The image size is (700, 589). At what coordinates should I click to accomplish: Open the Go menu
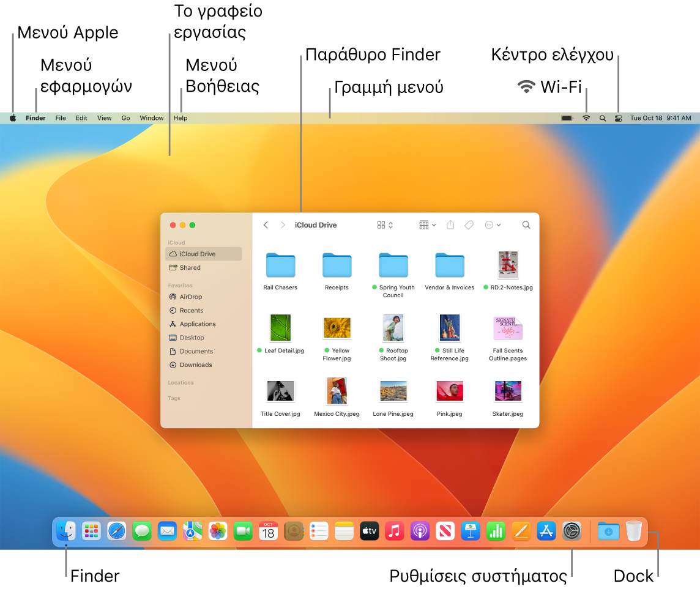tap(125, 117)
